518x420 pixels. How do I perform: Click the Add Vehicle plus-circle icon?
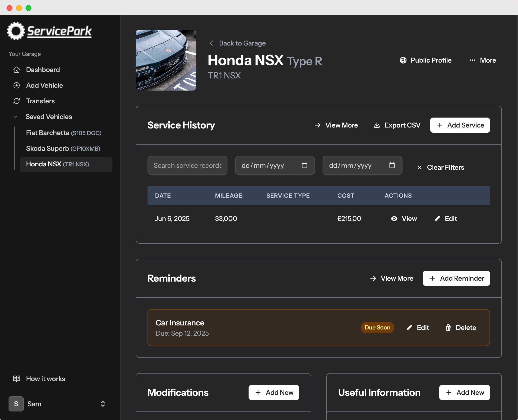(x=16, y=85)
